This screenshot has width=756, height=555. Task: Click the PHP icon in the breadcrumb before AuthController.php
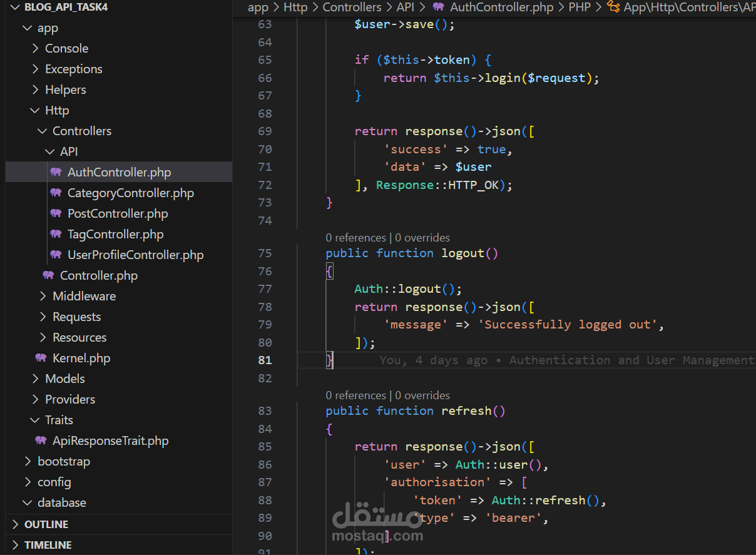(439, 7)
